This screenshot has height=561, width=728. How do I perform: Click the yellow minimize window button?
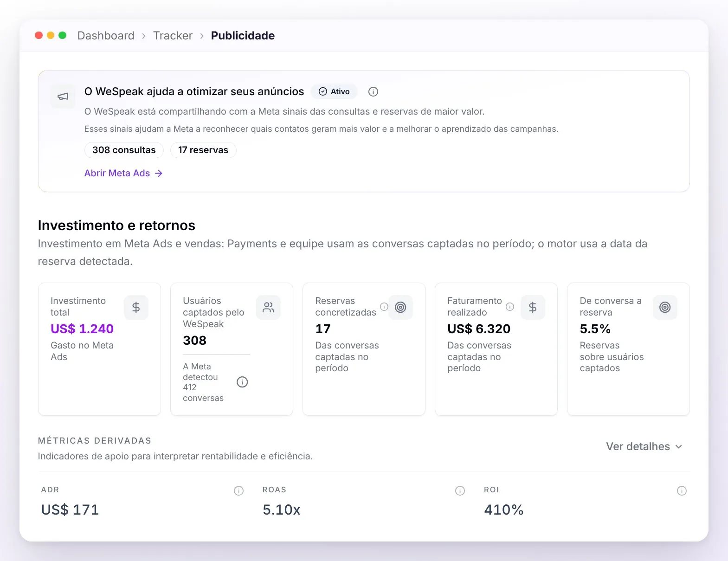point(51,35)
